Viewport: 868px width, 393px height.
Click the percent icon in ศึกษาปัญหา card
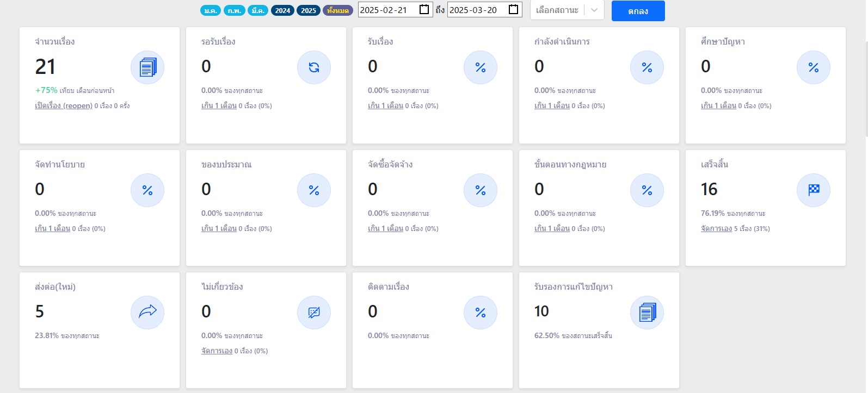click(x=814, y=67)
